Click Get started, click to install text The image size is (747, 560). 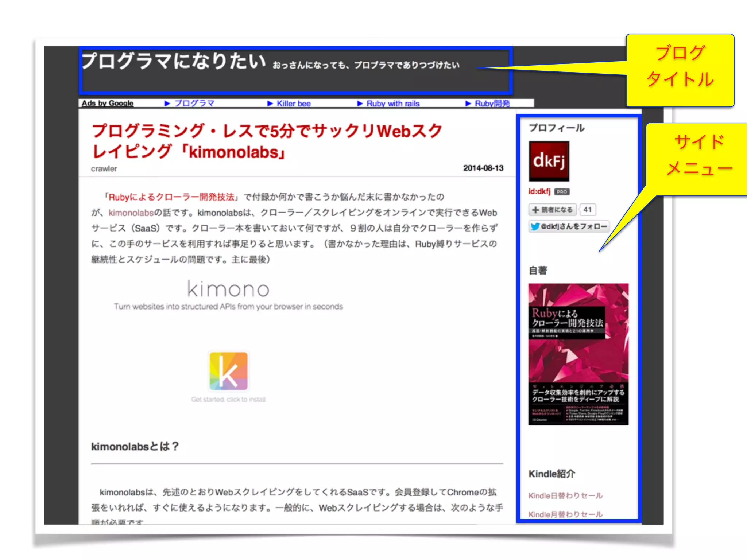tap(228, 400)
